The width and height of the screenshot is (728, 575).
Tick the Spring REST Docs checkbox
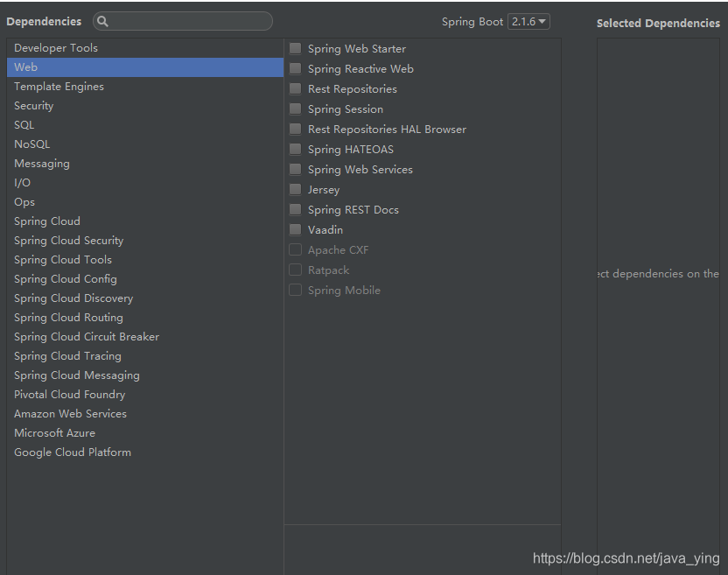[295, 209]
